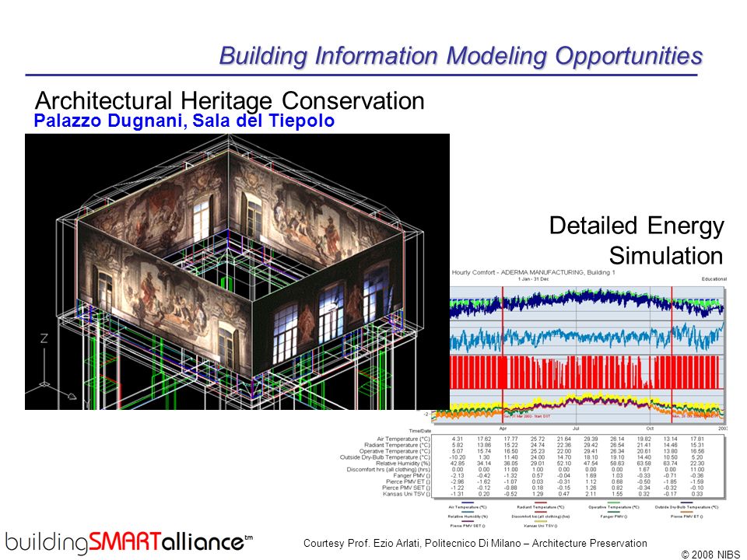Select the 'Pierce PMV SET ()' table row label
747x560 pixels.
point(406,488)
